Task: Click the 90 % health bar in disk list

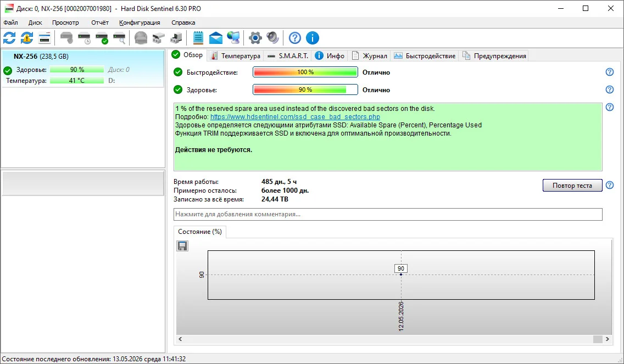Action: (x=77, y=70)
